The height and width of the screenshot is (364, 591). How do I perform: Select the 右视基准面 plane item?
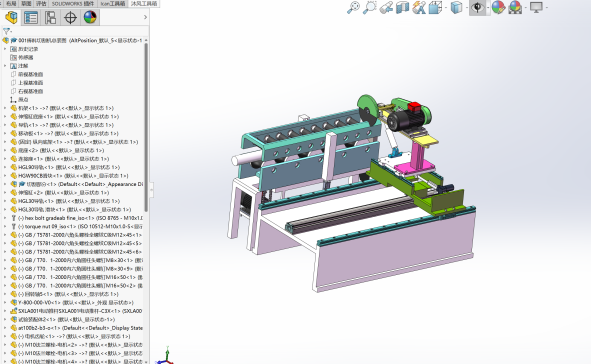pos(31,91)
